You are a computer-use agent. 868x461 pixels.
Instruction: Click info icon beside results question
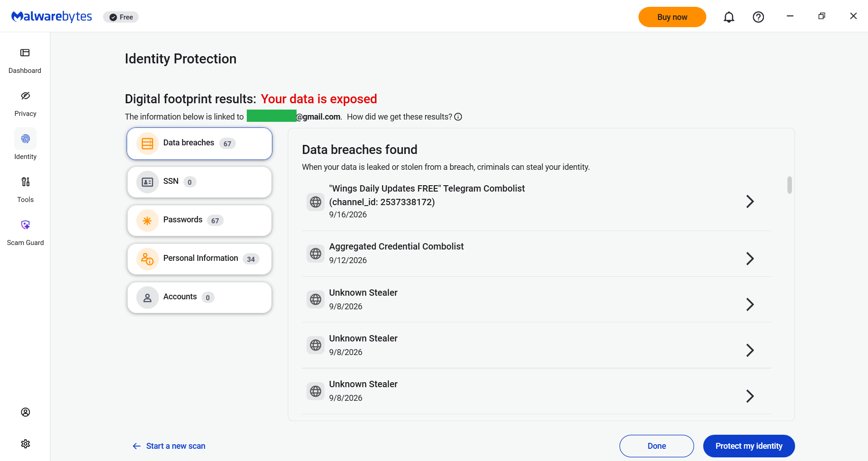click(458, 117)
